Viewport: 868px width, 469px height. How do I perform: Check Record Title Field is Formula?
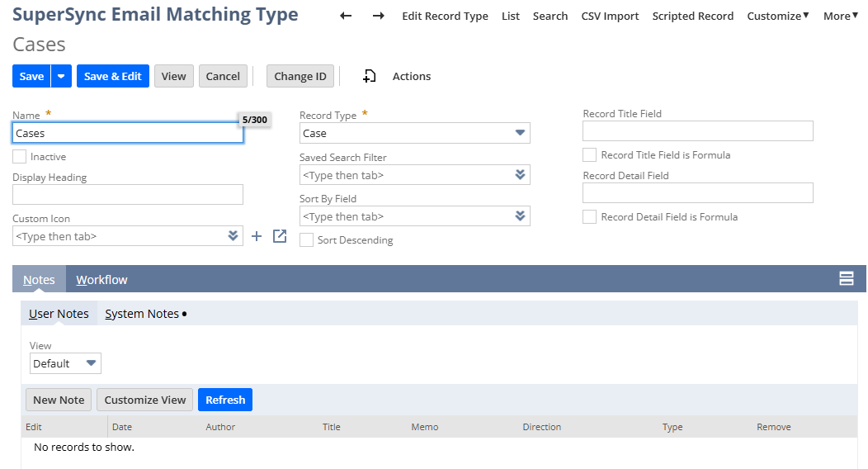point(590,155)
